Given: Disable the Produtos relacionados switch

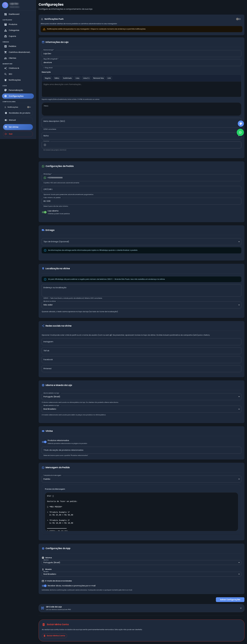Looking at the screenshot, I should (x=44, y=442).
